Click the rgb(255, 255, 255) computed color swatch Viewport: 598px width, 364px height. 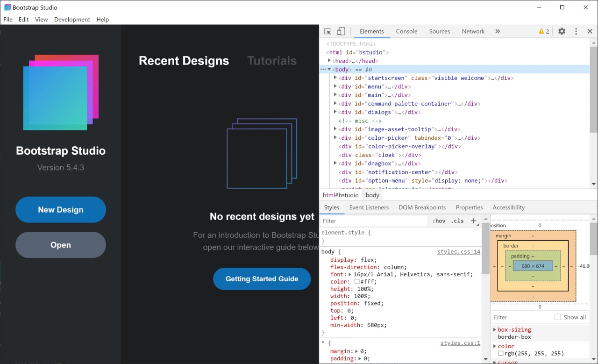pos(501,354)
